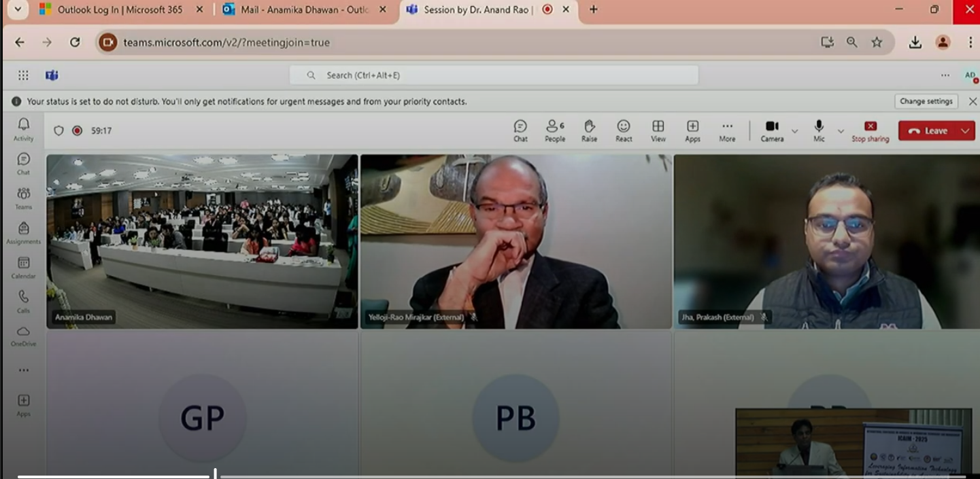Click the red Leave meeting button

click(x=928, y=131)
